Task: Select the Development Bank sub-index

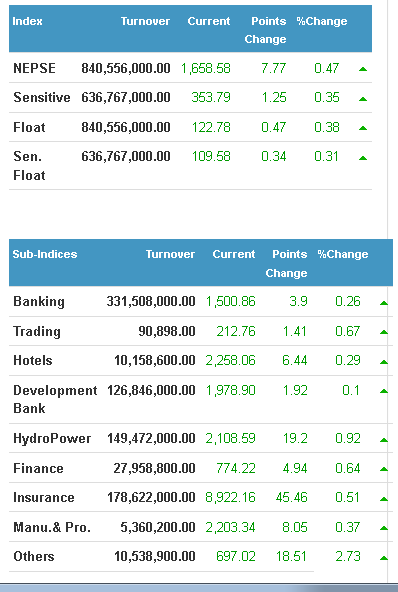Action: (x=55, y=399)
